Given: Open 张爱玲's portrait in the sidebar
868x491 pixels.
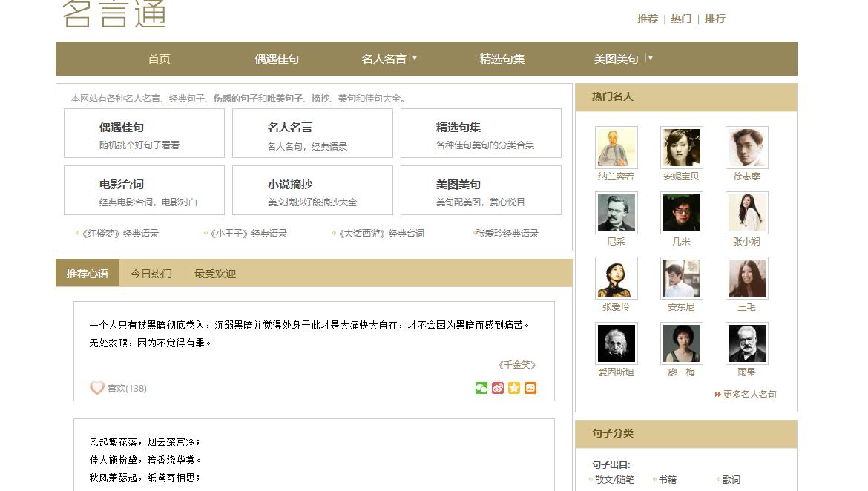Looking at the screenshot, I should click(616, 278).
